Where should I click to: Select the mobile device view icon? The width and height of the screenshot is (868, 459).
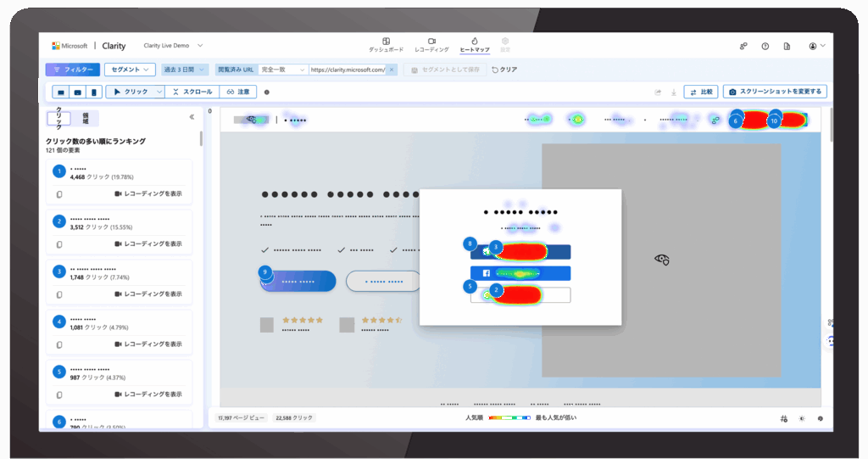tap(93, 92)
